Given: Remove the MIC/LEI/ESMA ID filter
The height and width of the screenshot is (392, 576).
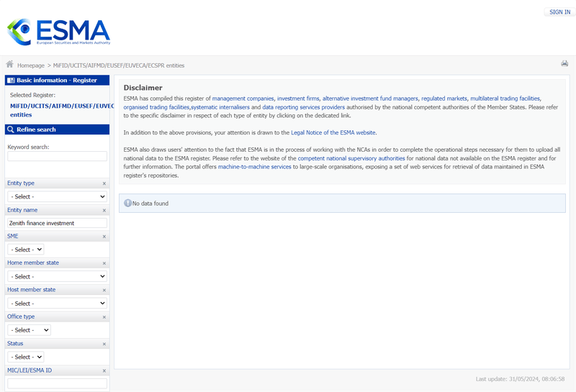Looking at the screenshot, I should tap(104, 370).
